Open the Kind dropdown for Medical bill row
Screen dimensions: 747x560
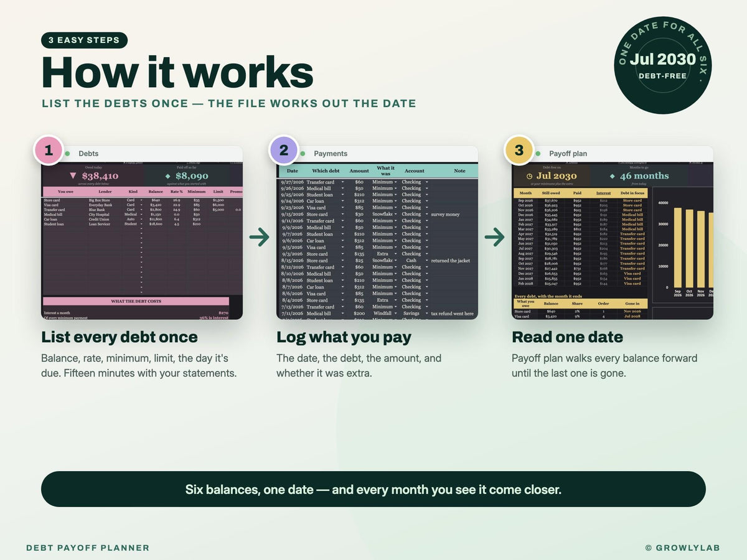click(x=141, y=215)
